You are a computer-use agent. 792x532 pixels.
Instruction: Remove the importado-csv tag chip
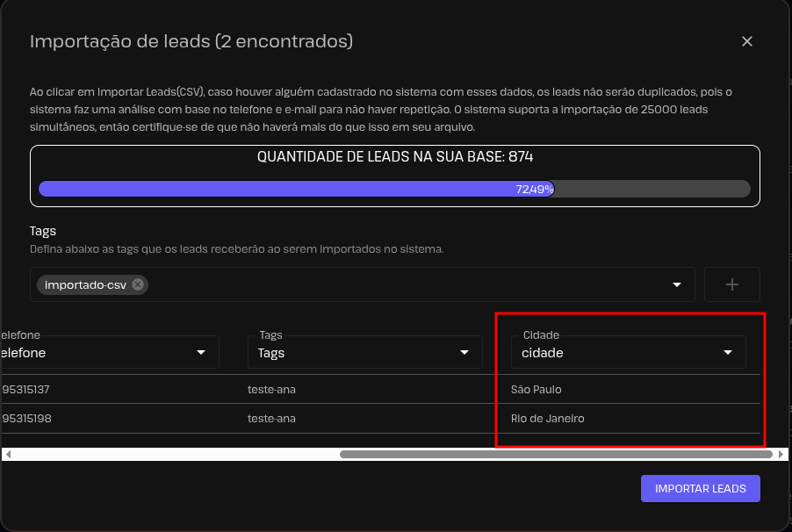coord(138,284)
